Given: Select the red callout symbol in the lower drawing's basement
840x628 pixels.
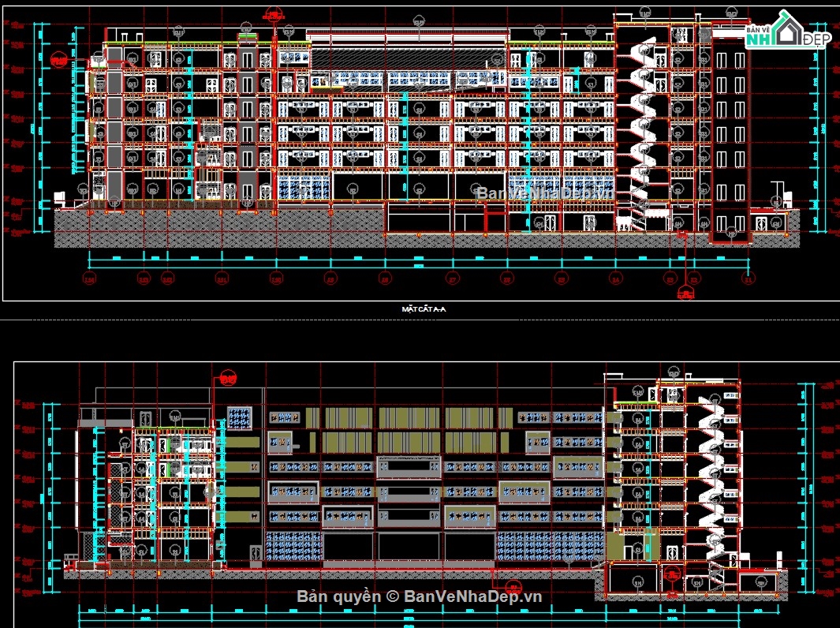Looking at the screenshot, I should [x=671, y=574].
